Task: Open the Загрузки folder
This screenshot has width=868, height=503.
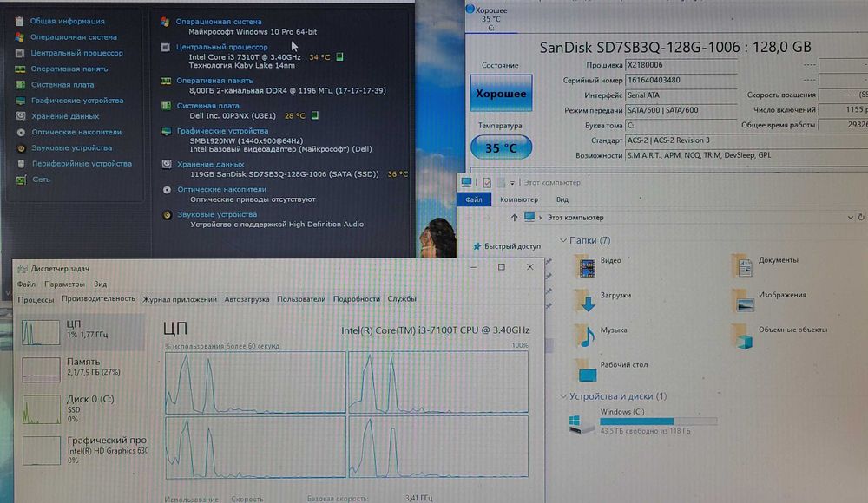Action: (603, 300)
